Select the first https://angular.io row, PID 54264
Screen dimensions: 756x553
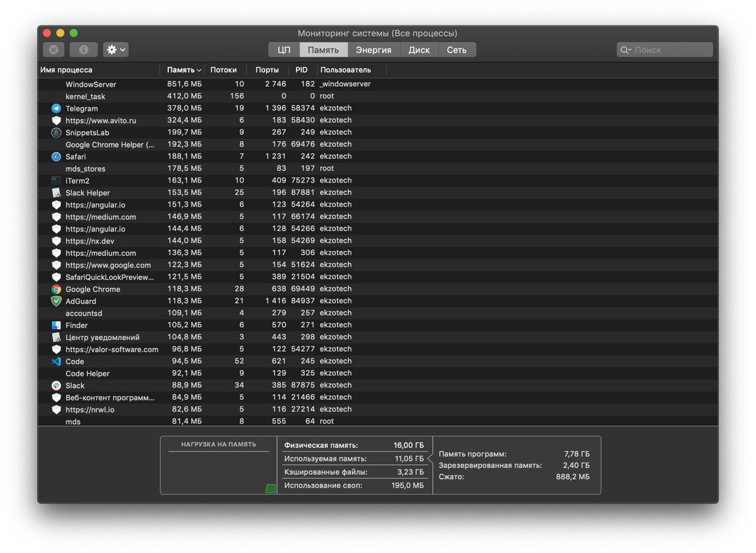point(378,204)
